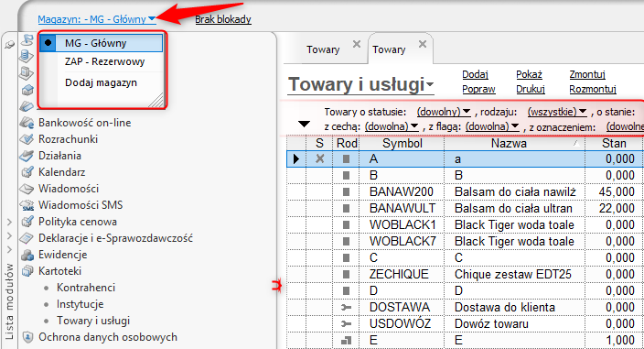Viewport: 644px width, 349px height.
Task: Select the BANAWULT symbol cell
Action: tap(402, 209)
